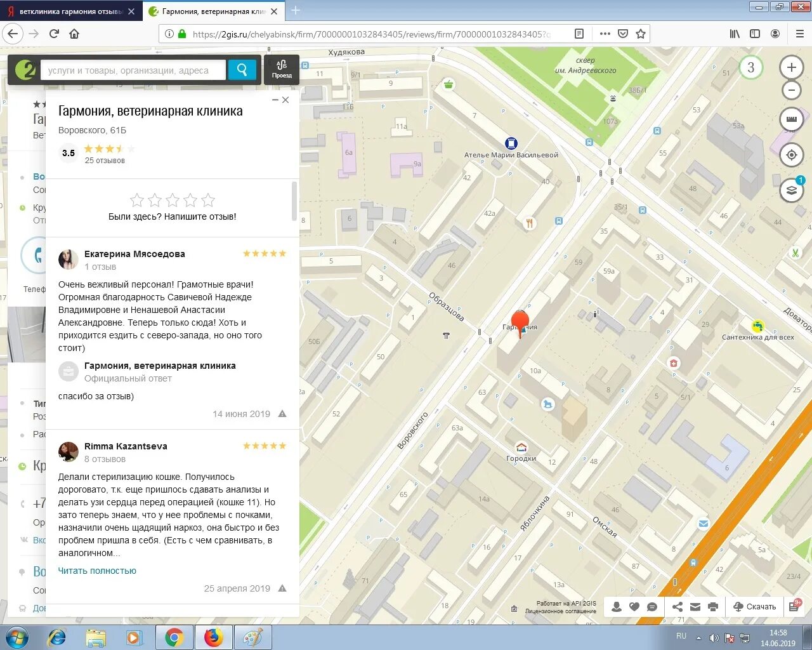Activate the ruler distance measuring tool
This screenshot has width=812, height=650.
click(x=791, y=119)
